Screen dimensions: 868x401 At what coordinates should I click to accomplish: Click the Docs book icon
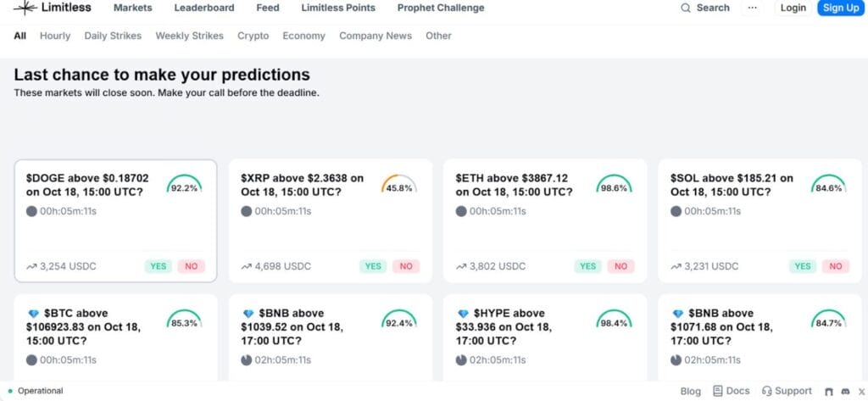(718, 392)
